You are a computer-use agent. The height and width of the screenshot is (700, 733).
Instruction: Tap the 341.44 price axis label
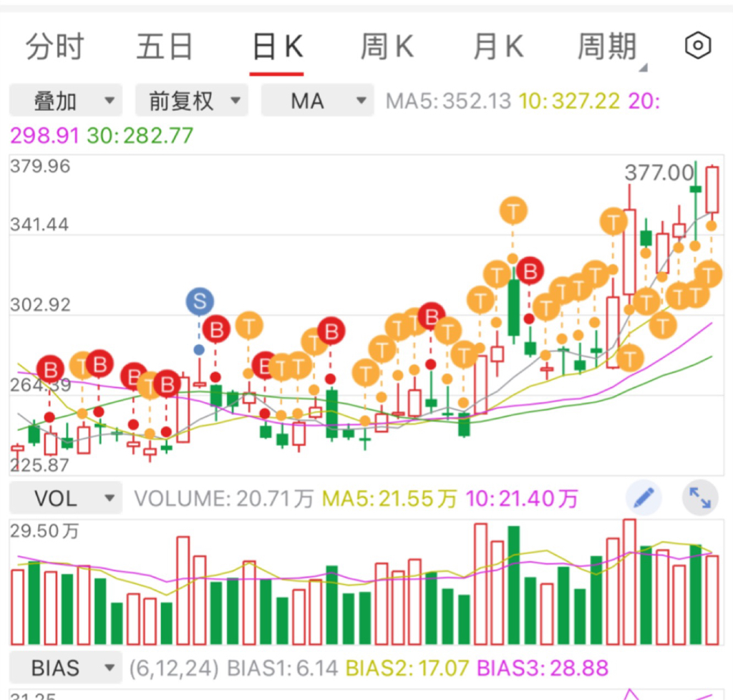pyautogui.click(x=40, y=225)
